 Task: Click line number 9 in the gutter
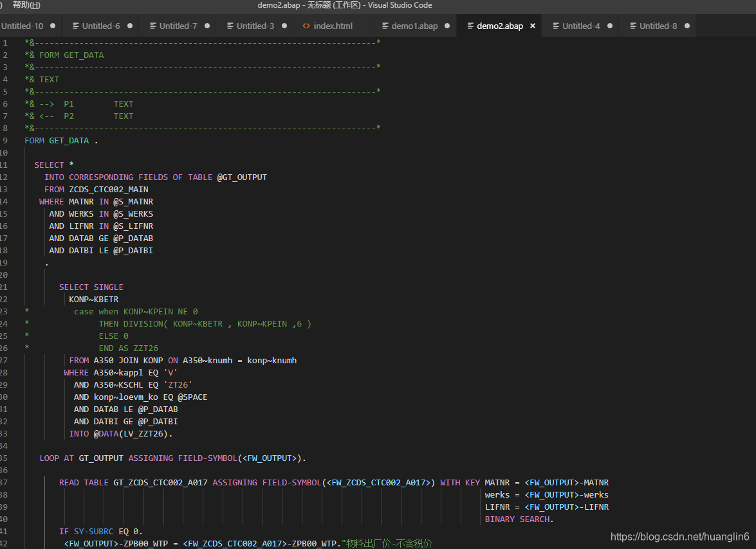coord(5,141)
